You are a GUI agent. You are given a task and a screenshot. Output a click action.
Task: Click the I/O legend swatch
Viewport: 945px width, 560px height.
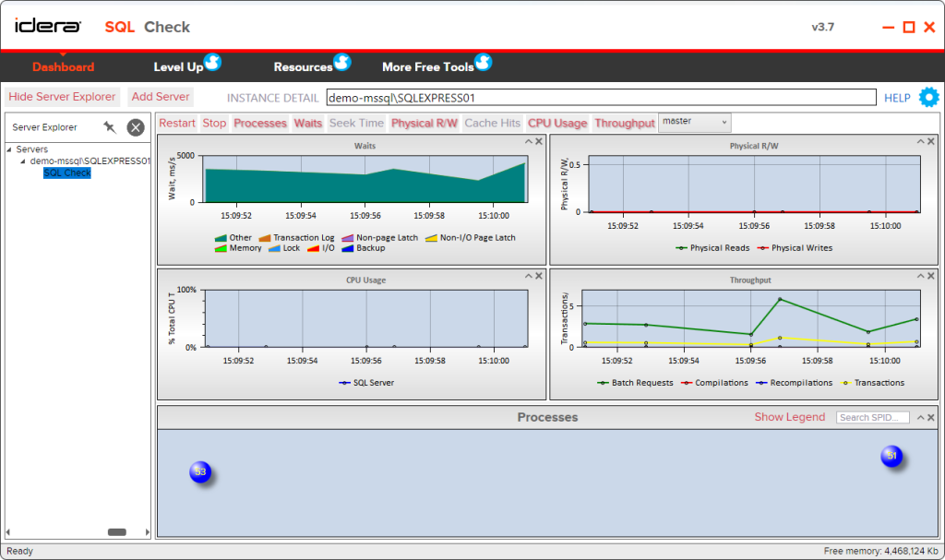click(x=313, y=248)
